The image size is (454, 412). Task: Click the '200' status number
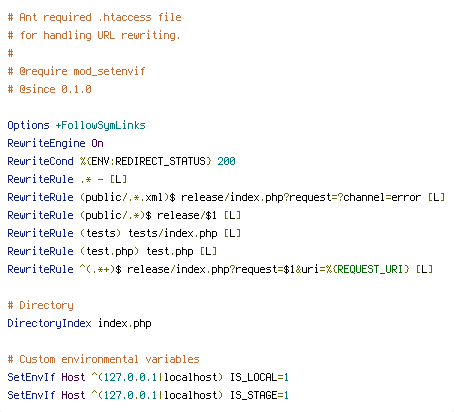[226, 161]
